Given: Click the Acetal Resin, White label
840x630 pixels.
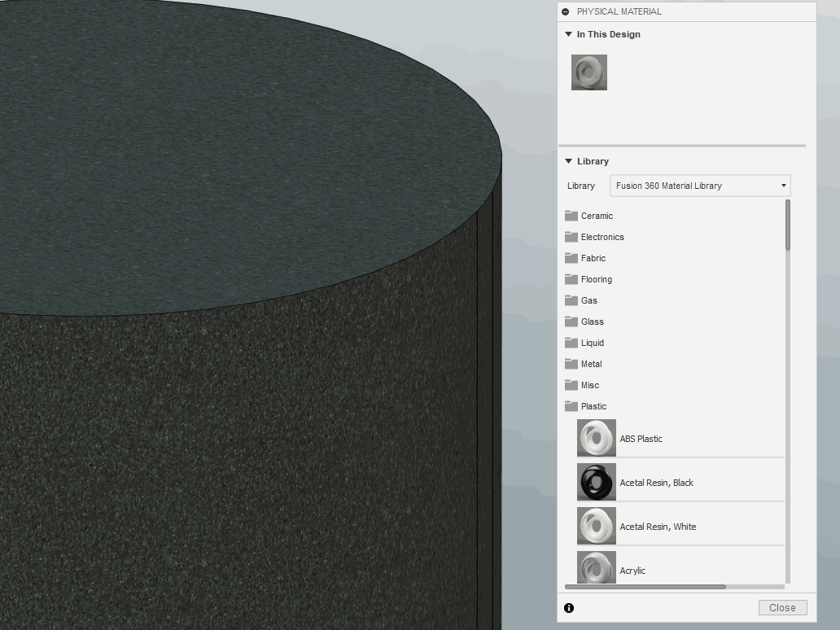Looking at the screenshot, I should [x=658, y=527].
